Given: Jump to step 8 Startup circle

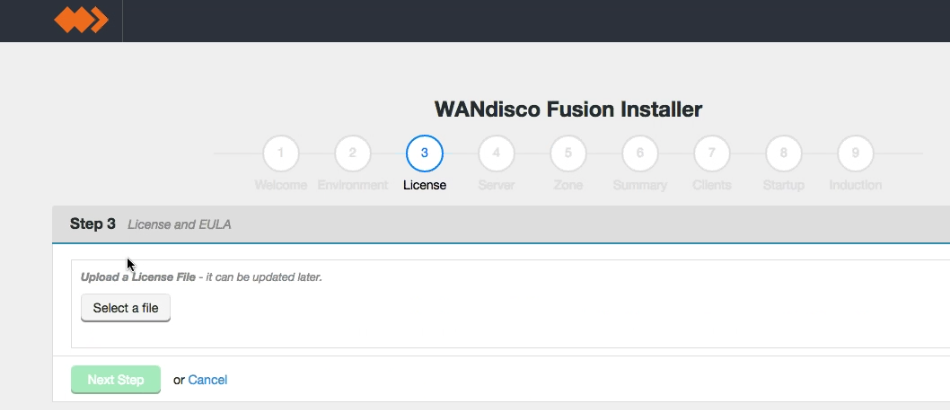Looking at the screenshot, I should [x=783, y=153].
